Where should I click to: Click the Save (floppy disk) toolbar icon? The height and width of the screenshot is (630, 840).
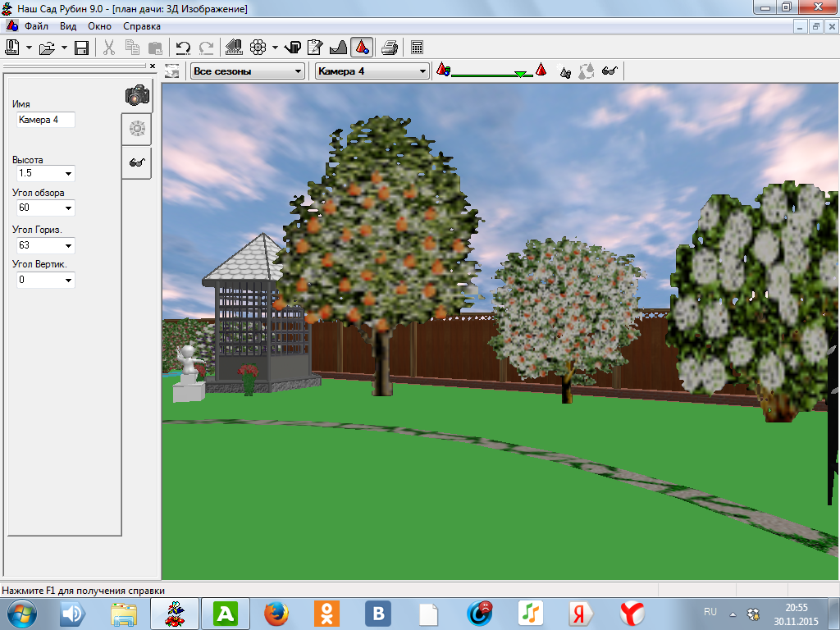pyautogui.click(x=81, y=48)
